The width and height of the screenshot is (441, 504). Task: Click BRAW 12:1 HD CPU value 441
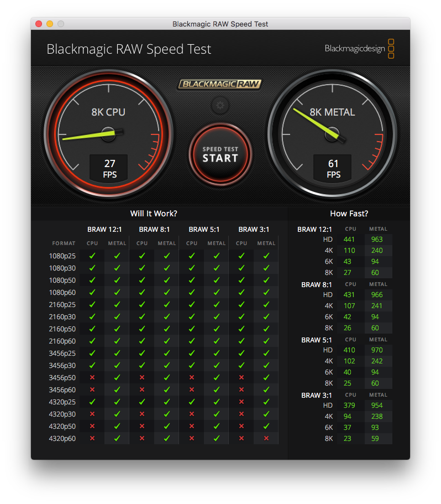coord(349,240)
